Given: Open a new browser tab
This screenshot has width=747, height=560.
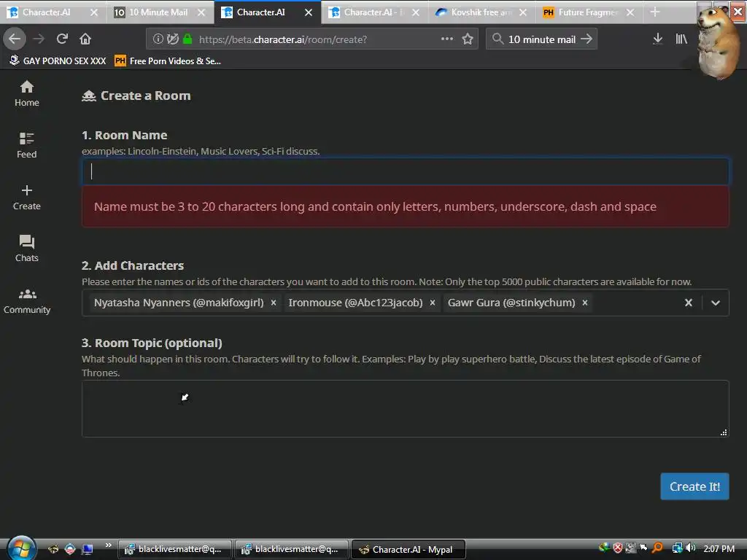Looking at the screenshot, I should [x=655, y=12].
